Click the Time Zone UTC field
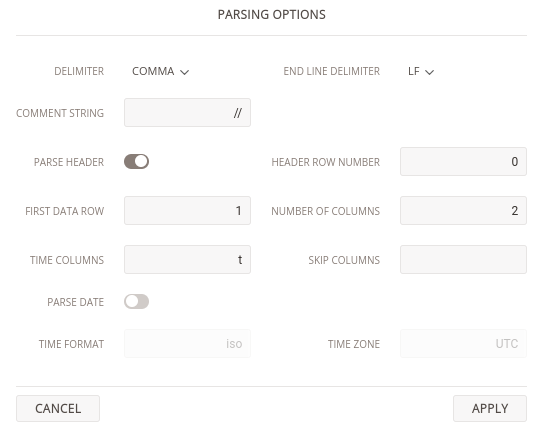The height and width of the screenshot is (439, 543). click(x=463, y=344)
